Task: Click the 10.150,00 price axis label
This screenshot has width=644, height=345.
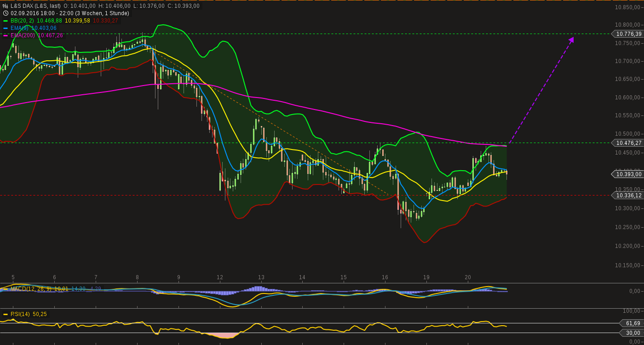Action: pos(628,265)
